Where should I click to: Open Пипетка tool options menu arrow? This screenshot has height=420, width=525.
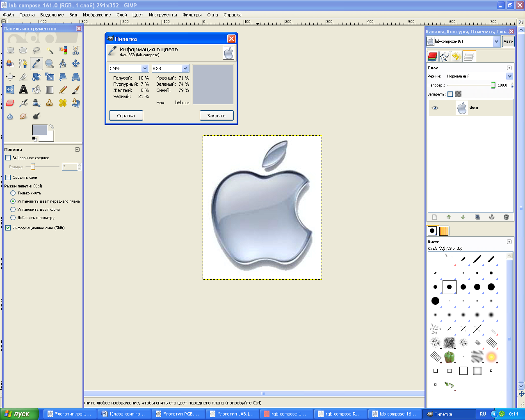(77, 150)
